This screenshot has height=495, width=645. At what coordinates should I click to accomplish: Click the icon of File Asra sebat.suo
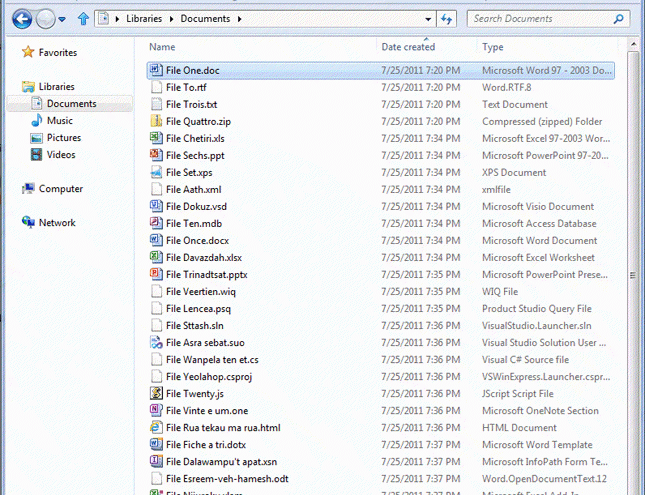pyautogui.click(x=156, y=342)
